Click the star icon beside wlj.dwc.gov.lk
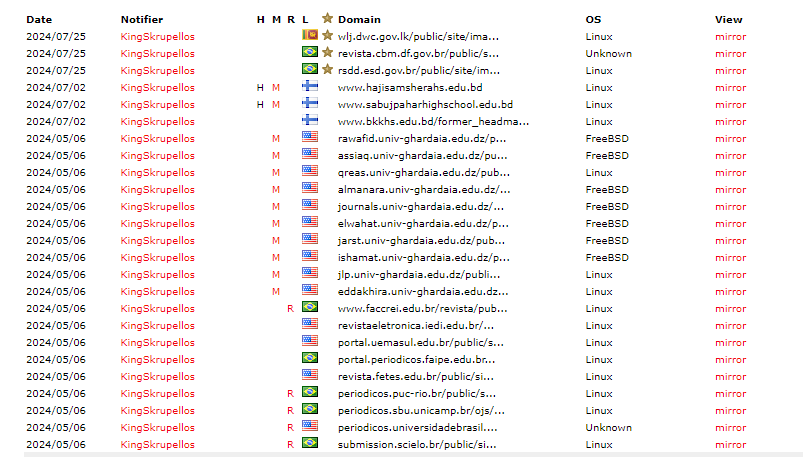The width and height of the screenshot is (803, 457). 327,36
